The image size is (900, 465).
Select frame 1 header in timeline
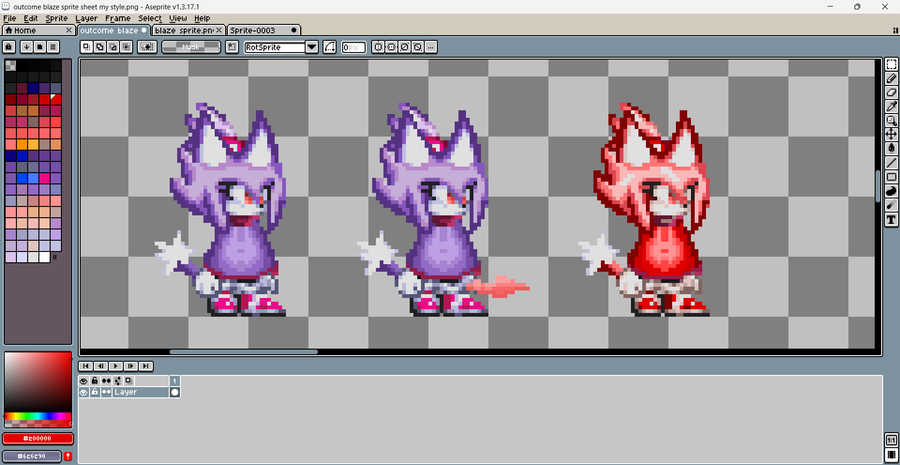[174, 381]
